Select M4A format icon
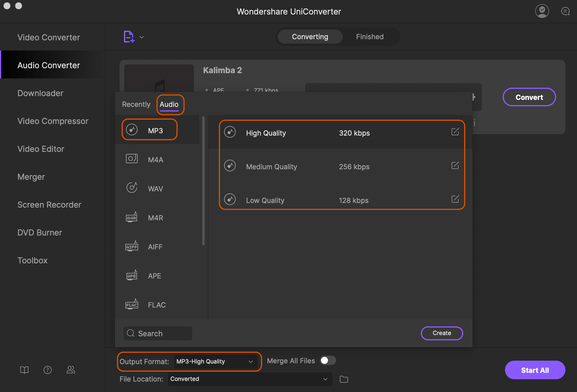 pos(131,159)
